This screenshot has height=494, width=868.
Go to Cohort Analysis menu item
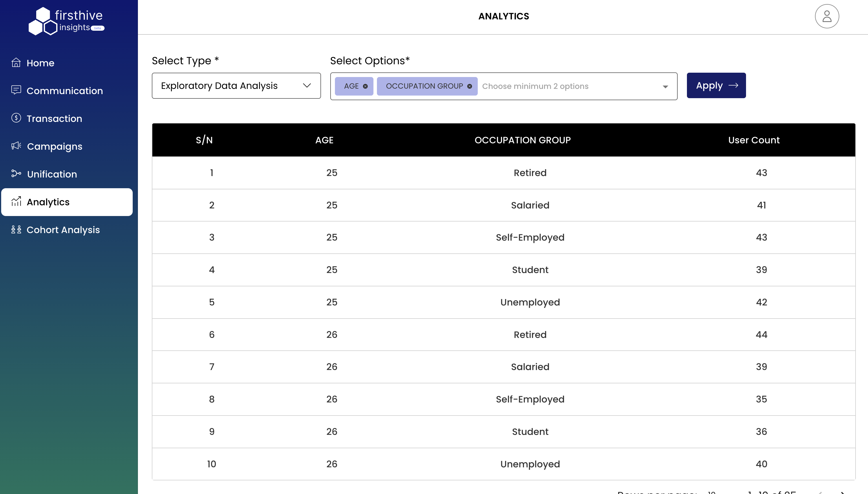(x=63, y=230)
